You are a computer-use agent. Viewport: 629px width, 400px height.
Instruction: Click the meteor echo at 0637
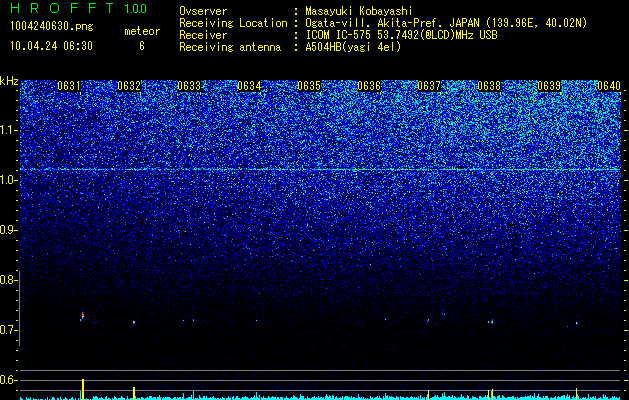pos(428,321)
